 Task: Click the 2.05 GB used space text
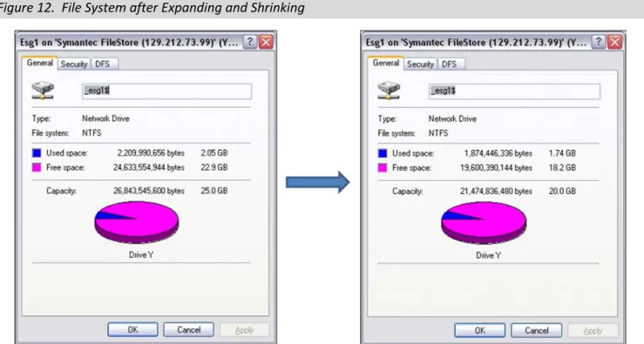[214, 153]
